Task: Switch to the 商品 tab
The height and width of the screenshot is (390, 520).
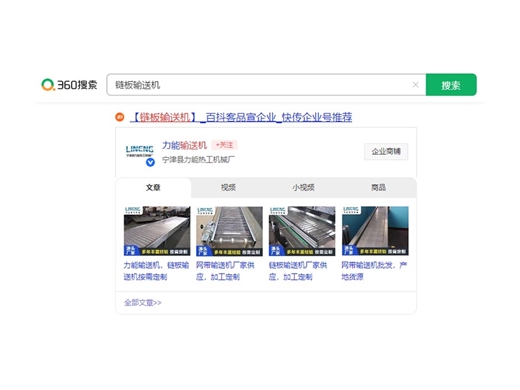Action: (379, 188)
